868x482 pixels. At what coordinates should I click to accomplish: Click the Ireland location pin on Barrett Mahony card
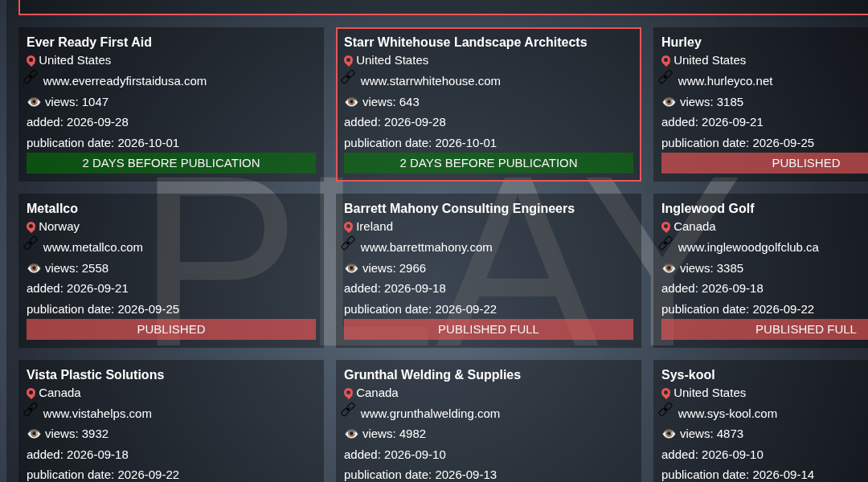pyautogui.click(x=348, y=227)
